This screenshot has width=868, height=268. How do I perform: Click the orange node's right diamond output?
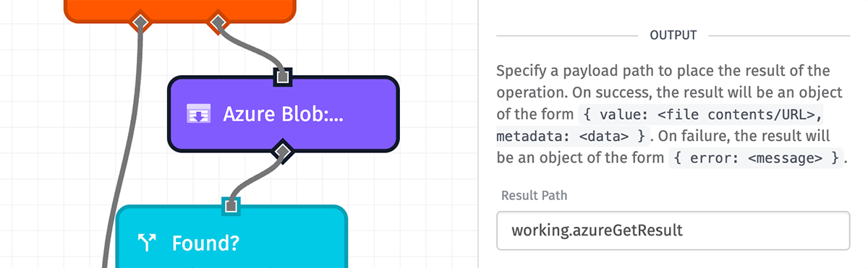pos(216,22)
